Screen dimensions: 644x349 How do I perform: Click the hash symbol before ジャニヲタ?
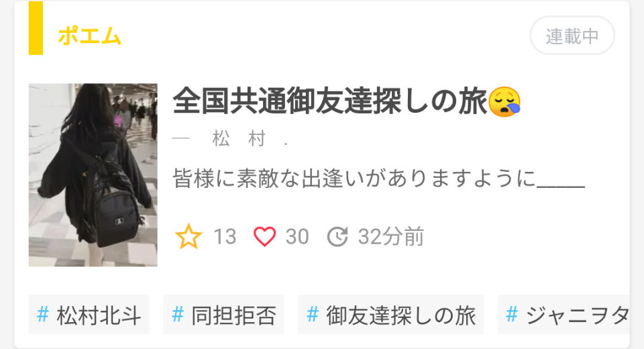512,315
